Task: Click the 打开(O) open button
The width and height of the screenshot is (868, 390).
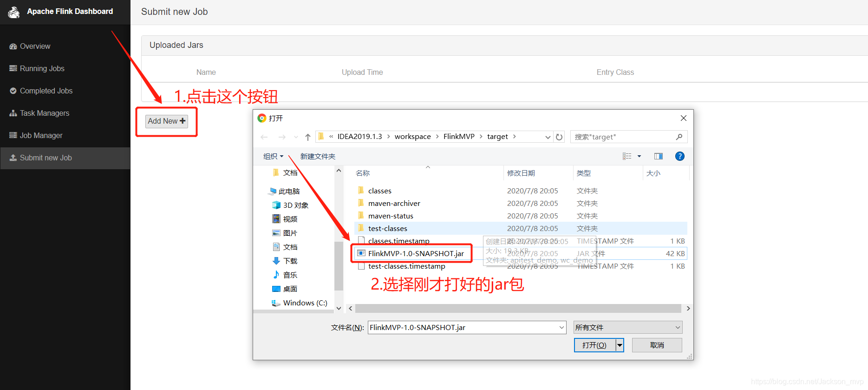Action: pos(594,345)
